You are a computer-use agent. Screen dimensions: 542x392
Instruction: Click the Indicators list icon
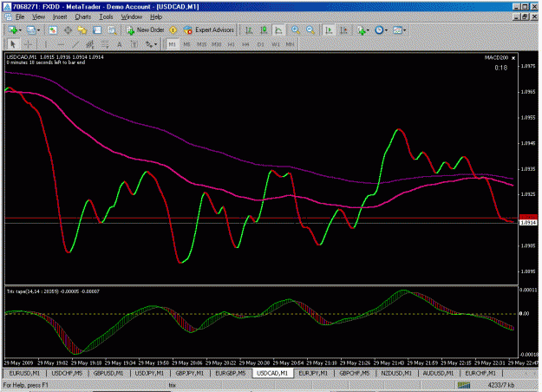[x=362, y=30]
